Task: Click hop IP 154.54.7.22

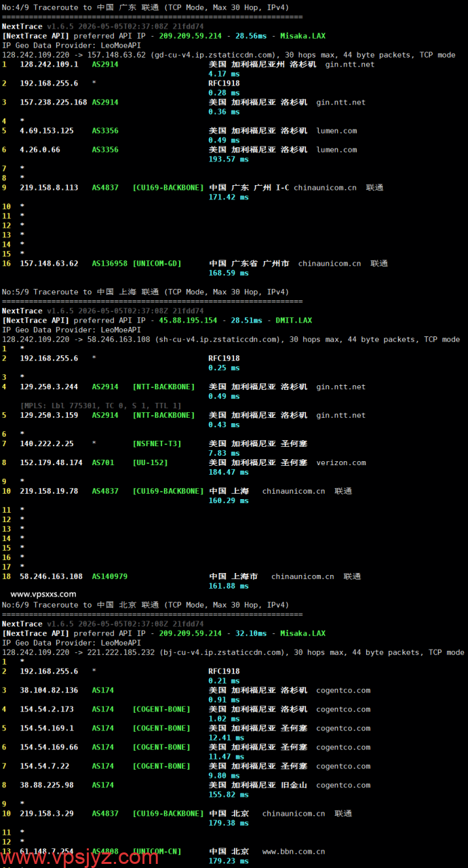Action: pyautogui.click(x=45, y=767)
